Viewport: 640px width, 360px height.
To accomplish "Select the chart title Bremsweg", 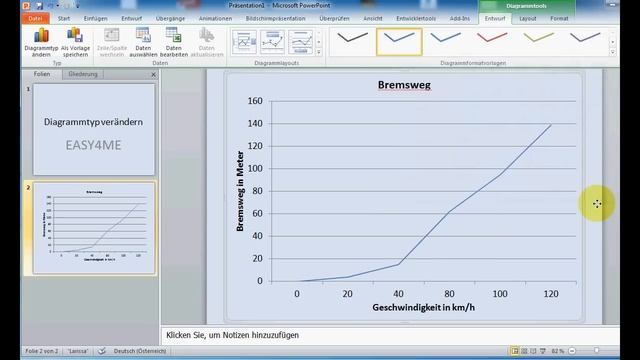I will [404, 85].
